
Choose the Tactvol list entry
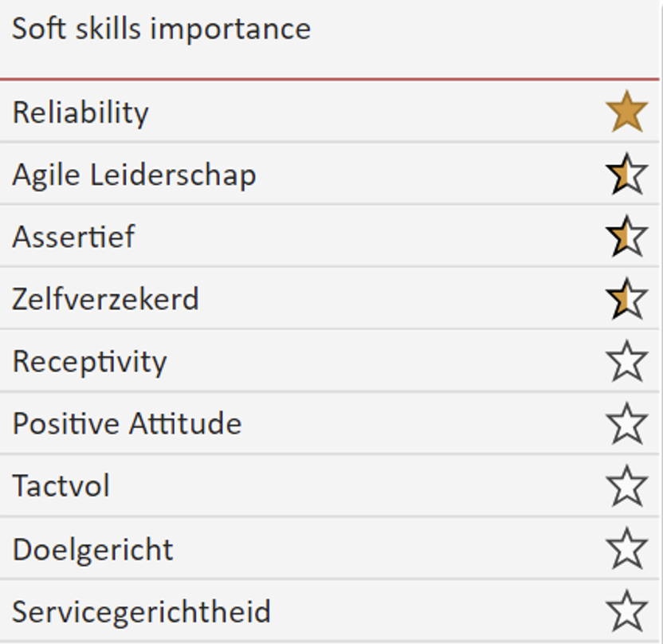(61, 486)
